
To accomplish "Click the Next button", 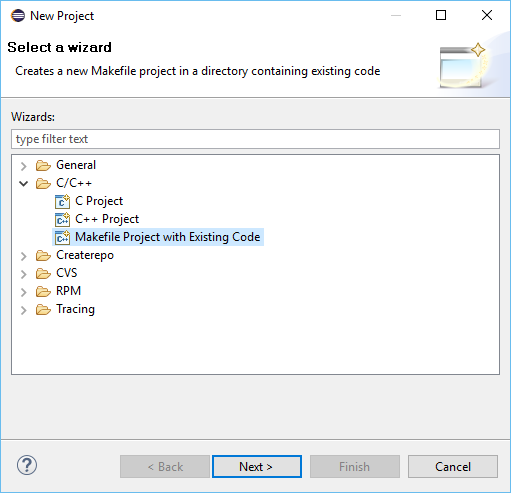I will (x=257, y=466).
